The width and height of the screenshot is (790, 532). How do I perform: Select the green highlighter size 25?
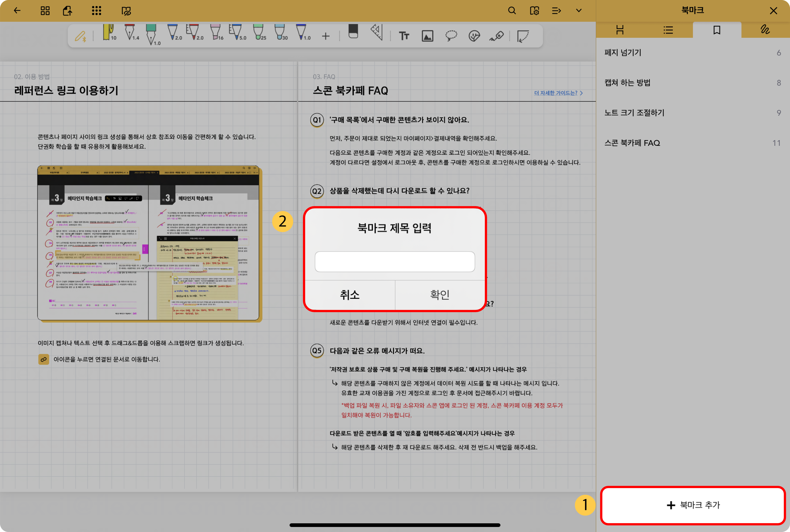click(x=259, y=33)
